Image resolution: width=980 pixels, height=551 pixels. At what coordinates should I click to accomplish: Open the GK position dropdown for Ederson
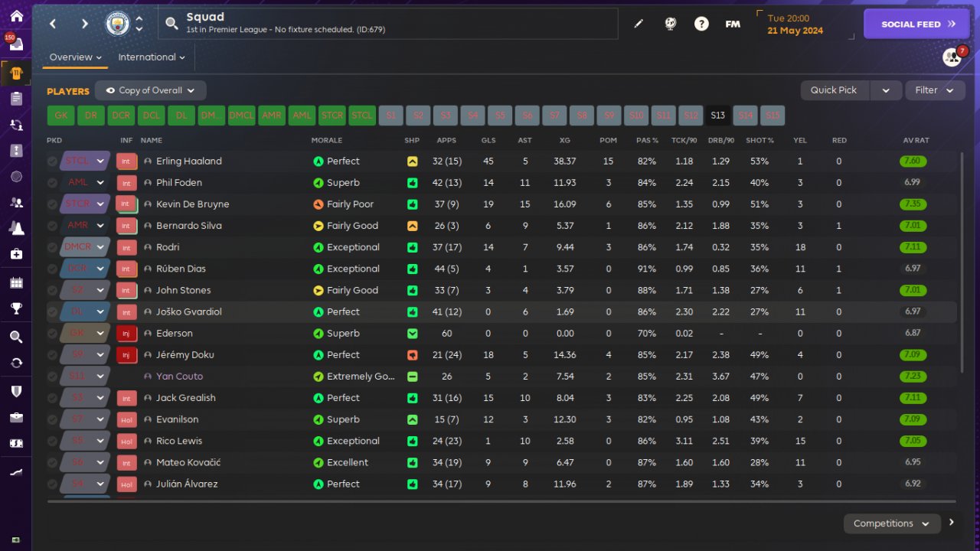coord(85,334)
